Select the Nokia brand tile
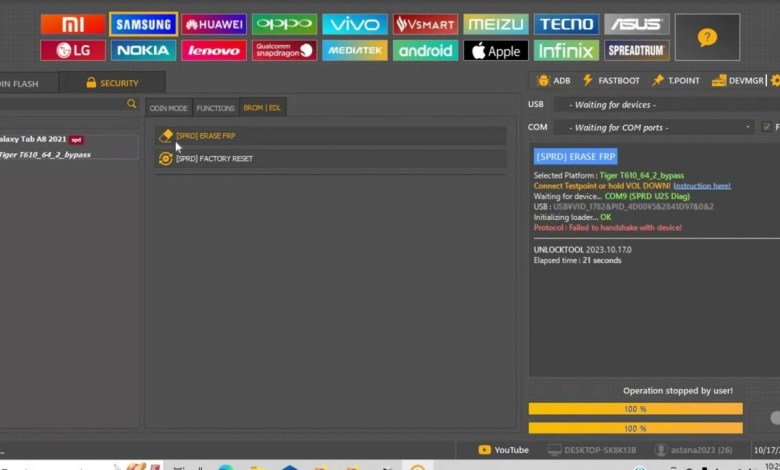Screen dimensions: 780x470 143,50
